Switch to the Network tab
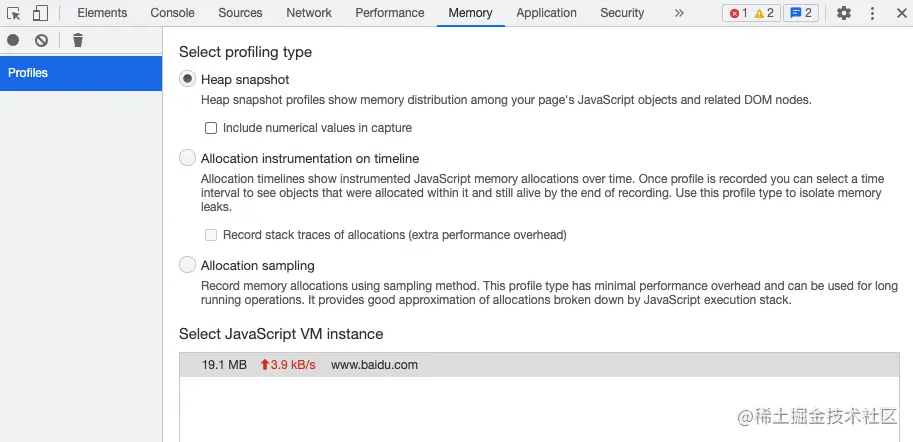Image resolution: width=913 pixels, height=442 pixels. pos(309,13)
